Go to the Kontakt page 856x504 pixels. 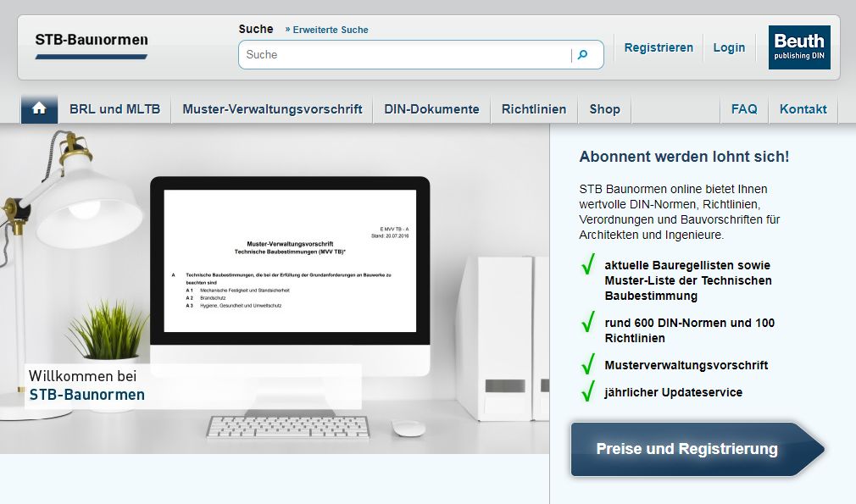(x=803, y=109)
